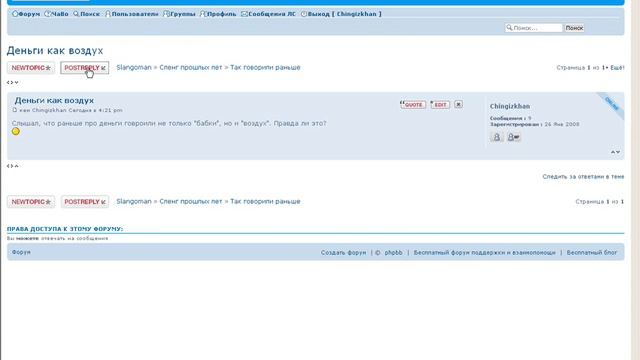640x360 pixels.
Task: Click the view profile icon under Chingizkhan
Action: tap(496, 137)
